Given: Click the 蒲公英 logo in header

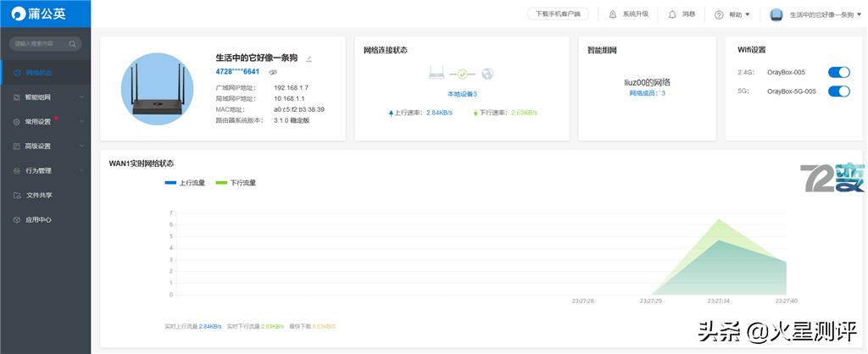Looking at the screenshot, I should tap(39, 14).
